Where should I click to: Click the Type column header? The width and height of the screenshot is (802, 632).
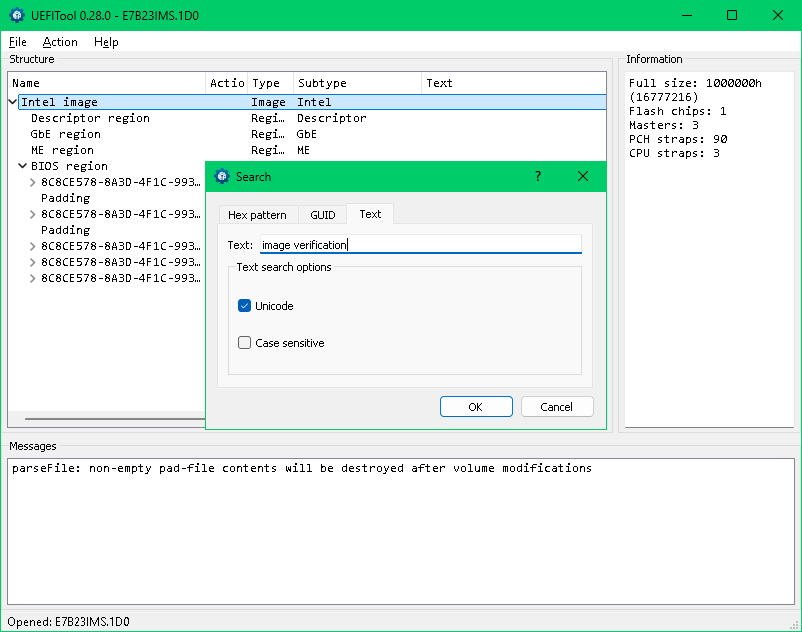270,83
